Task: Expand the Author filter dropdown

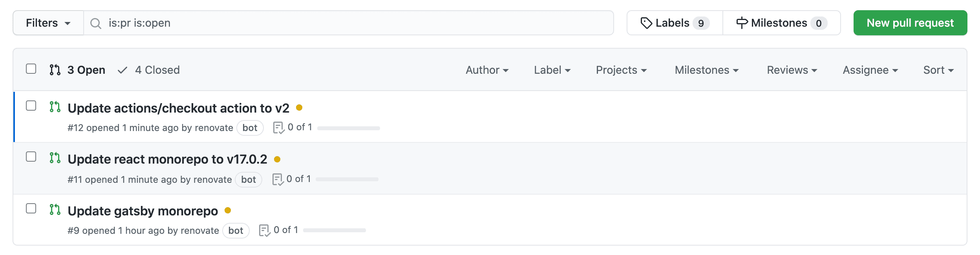Action: (x=487, y=70)
